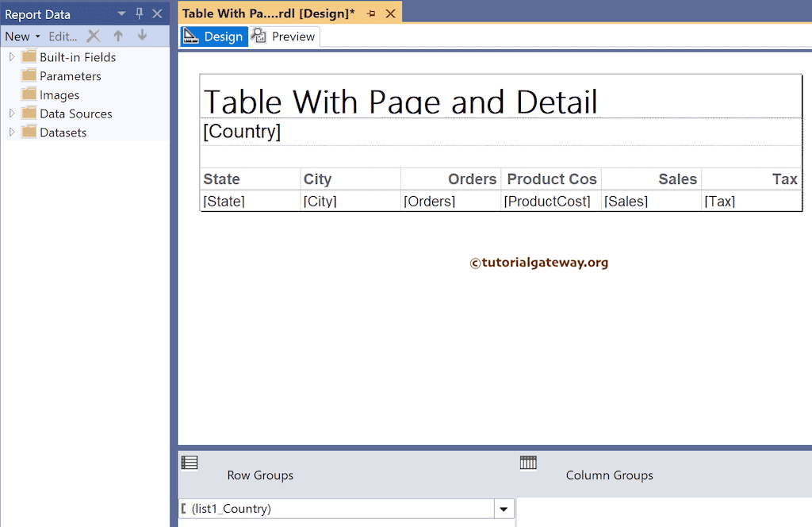
Task: Open the list1_Country row group dropdown
Action: pyautogui.click(x=504, y=509)
